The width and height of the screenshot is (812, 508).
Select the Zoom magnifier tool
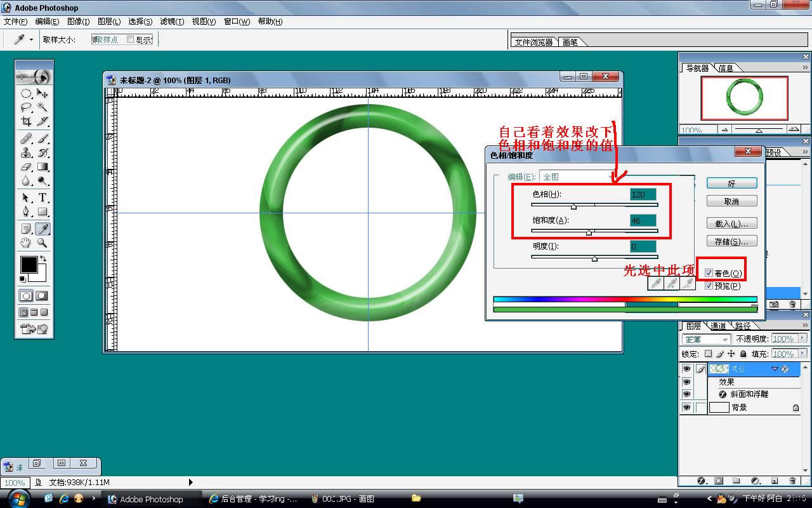(x=43, y=243)
